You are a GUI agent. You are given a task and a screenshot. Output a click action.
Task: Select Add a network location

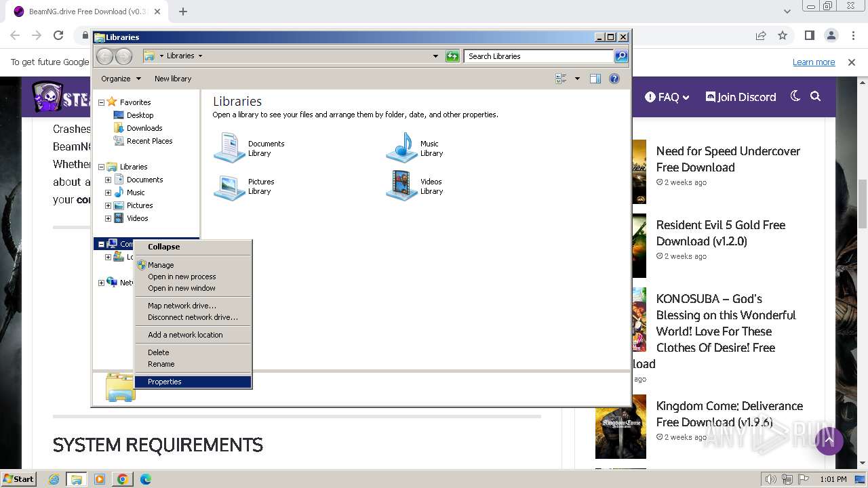193,335
